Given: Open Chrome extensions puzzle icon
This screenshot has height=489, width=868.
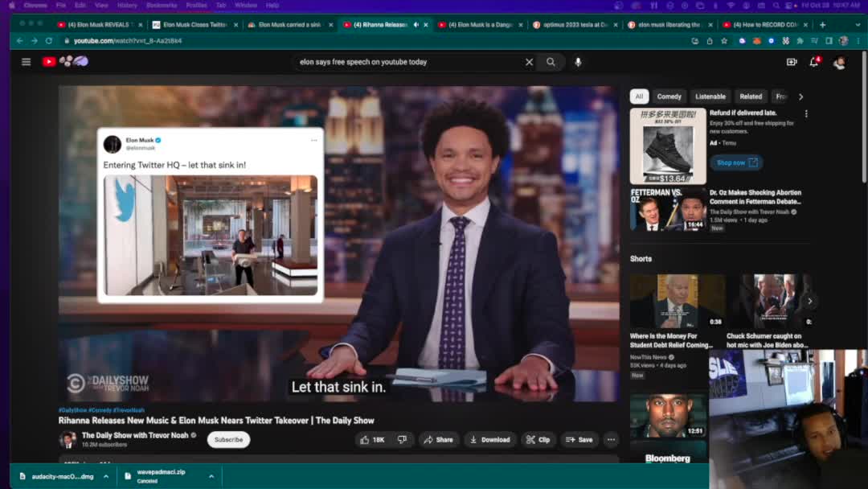Looking at the screenshot, I should pos(800,41).
